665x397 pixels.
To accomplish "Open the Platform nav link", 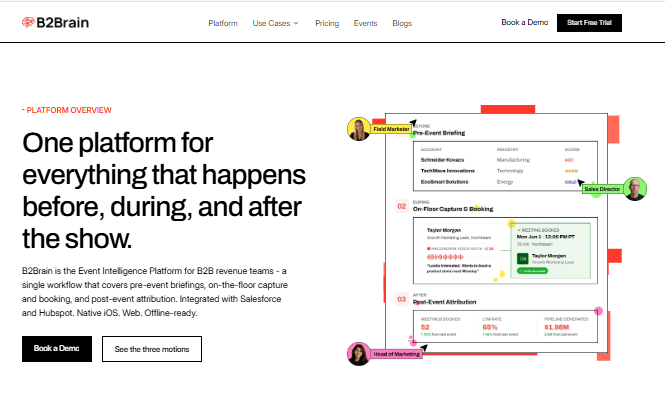I will coord(223,23).
